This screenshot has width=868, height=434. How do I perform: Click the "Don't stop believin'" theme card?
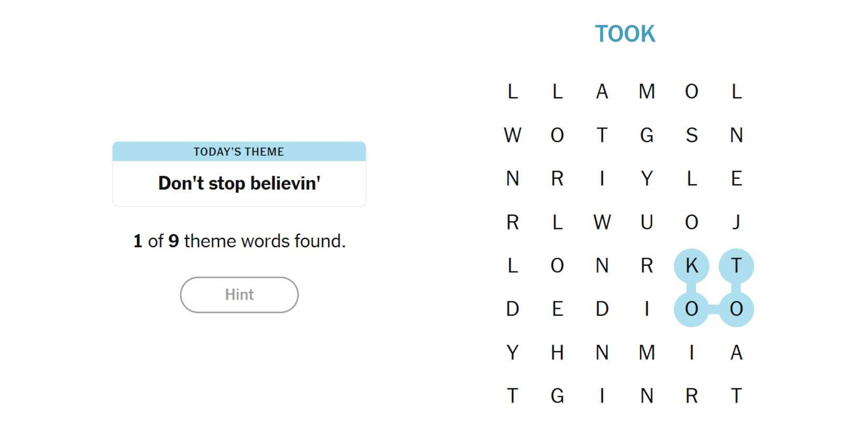(x=239, y=183)
